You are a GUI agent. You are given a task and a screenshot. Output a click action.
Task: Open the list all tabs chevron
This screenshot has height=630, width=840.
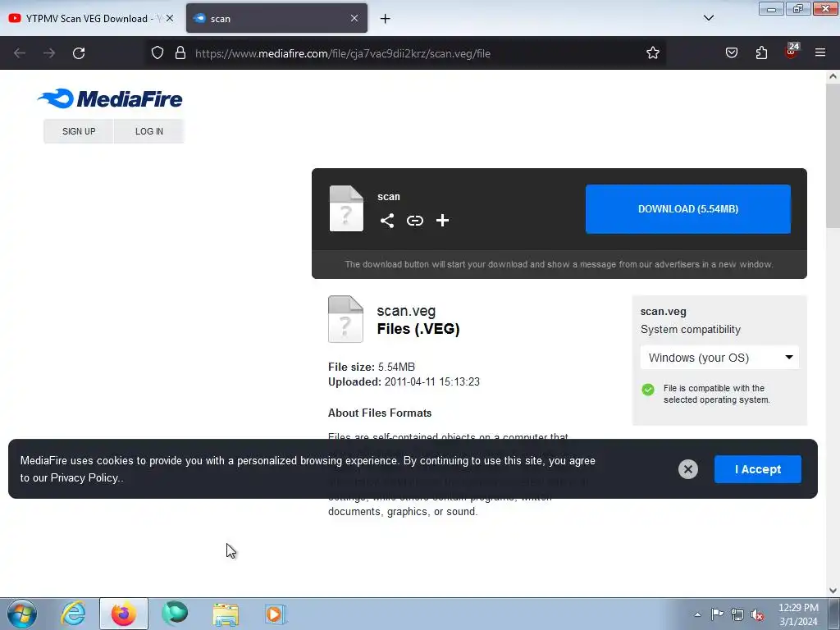click(708, 18)
